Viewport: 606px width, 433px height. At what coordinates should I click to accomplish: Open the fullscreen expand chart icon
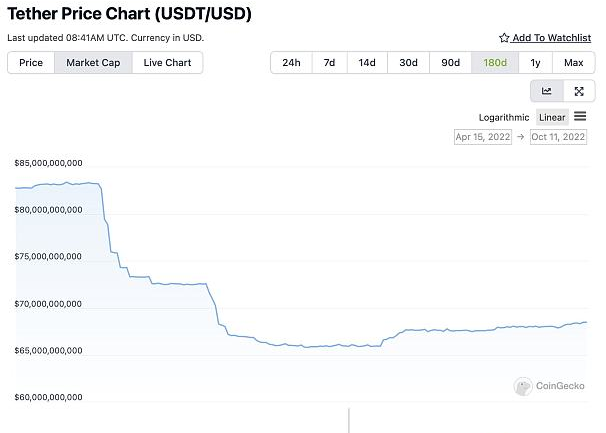579,91
